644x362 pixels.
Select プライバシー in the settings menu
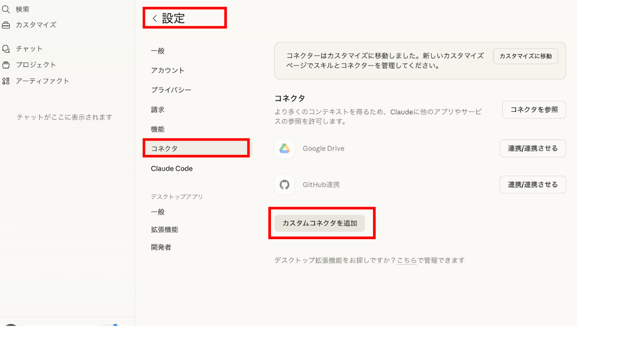click(171, 90)
